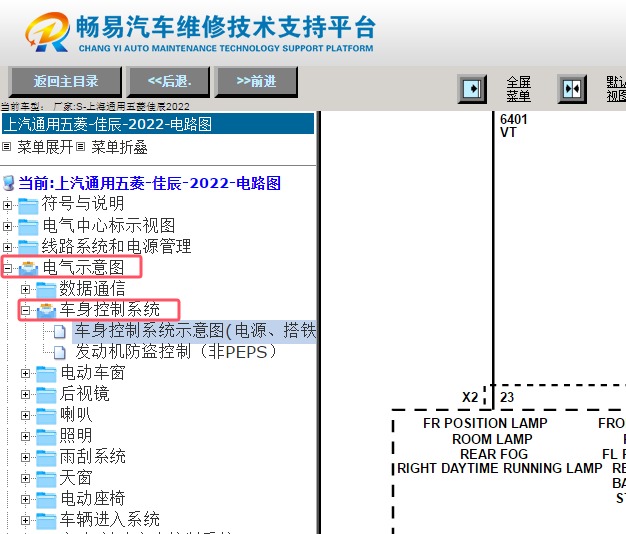The width and height of the screenshot is (626, 534).
Task: Click document icon for 发动机防盗控制
Action: point(60,352)
